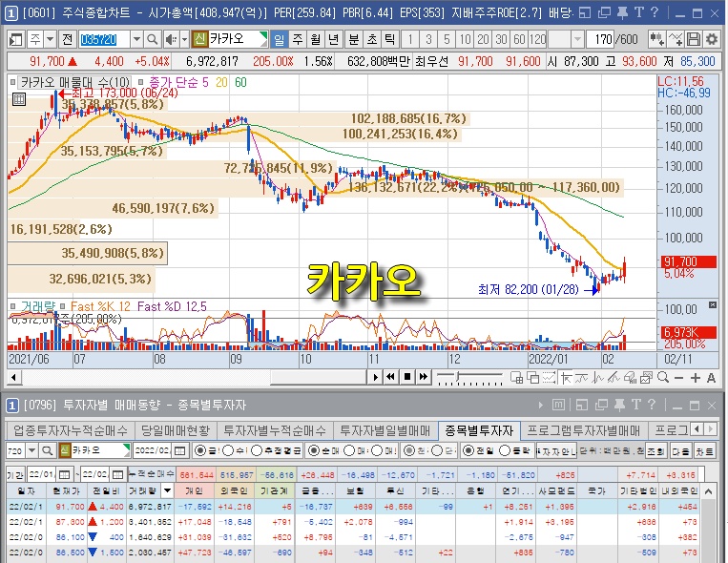728x563 pixels.
Task: Open the 720 dropdown in the investor window
Action: pos(31,450)
